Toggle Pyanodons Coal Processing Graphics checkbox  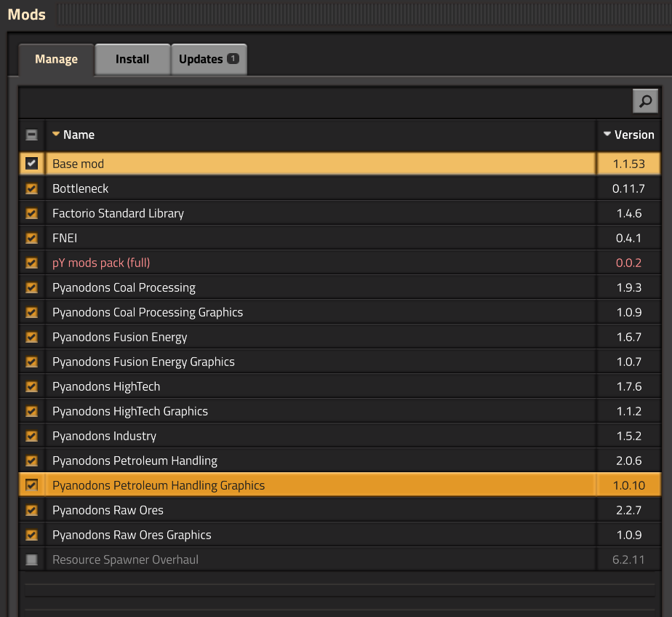tap(32, 312)
